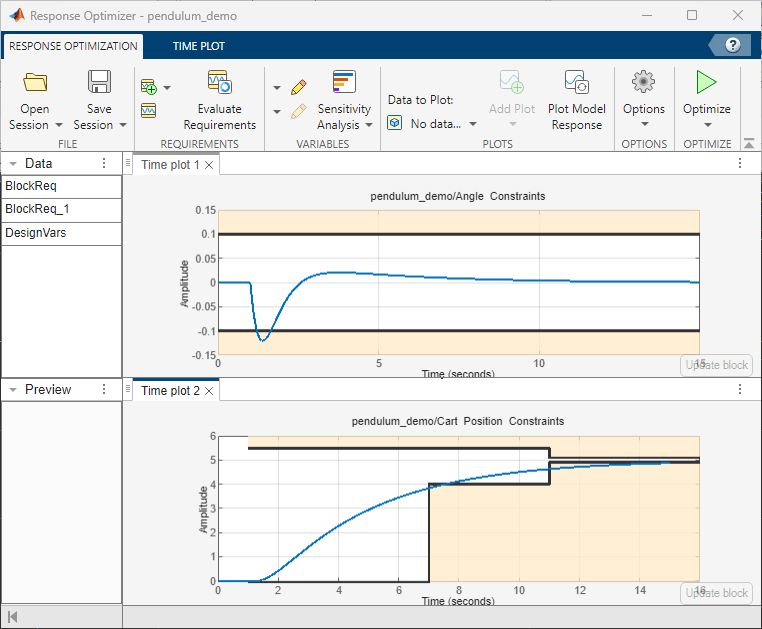
Task: Click the new requirement icon
Action: point(149,87)
